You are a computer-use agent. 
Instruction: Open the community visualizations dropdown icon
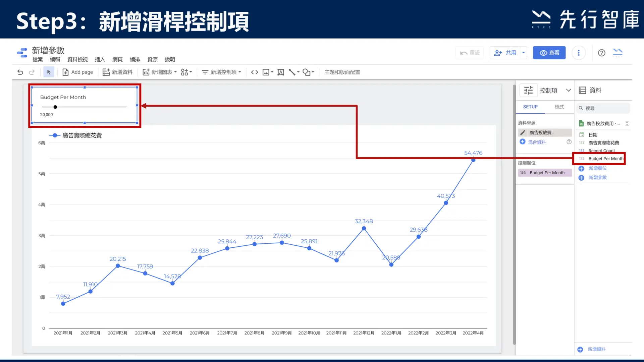point(186,72)
